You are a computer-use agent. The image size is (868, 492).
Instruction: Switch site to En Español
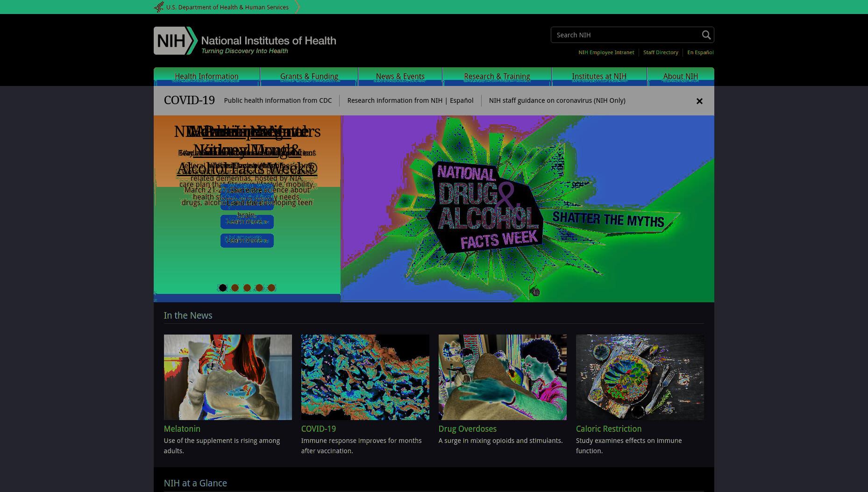click(700, 52)
